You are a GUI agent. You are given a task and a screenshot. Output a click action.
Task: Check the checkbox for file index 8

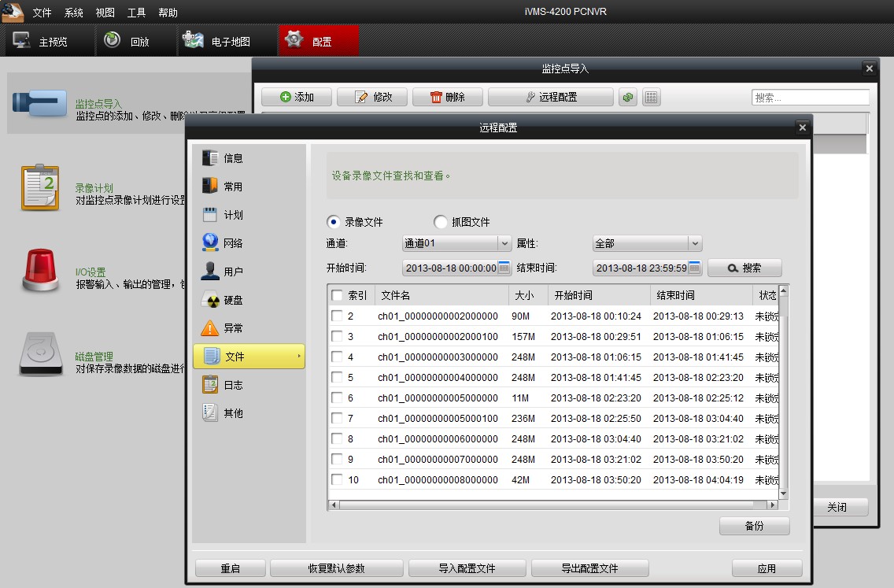tap(337, 438)
